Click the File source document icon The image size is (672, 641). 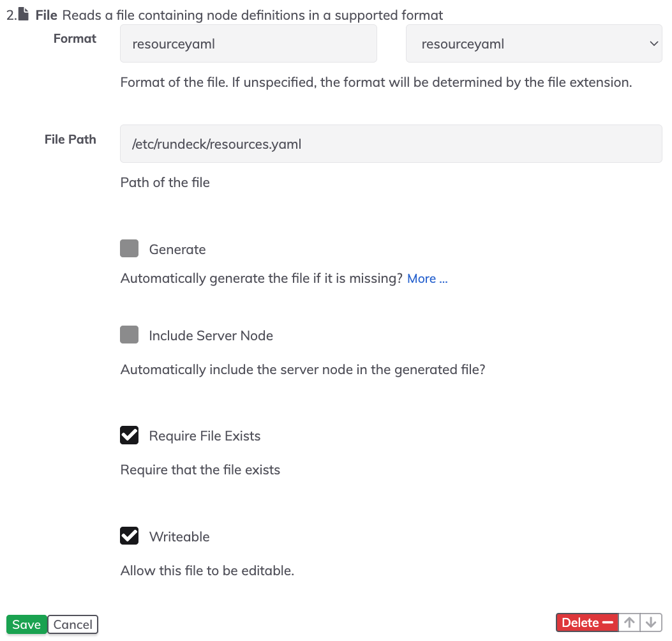click(x=24, y=14)
